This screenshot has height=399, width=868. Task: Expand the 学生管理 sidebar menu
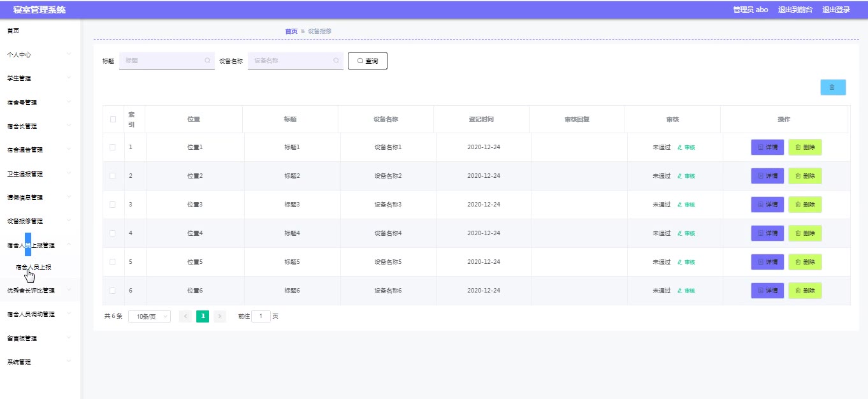[40, 78]
